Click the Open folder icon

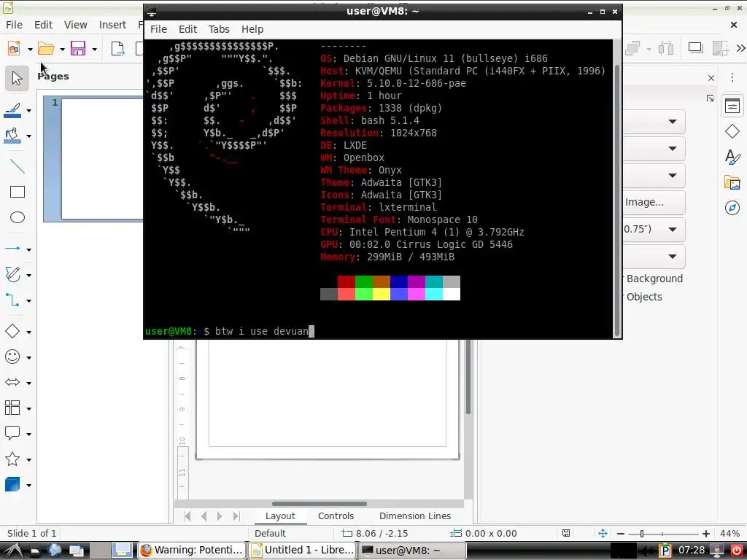pos(46,49)
